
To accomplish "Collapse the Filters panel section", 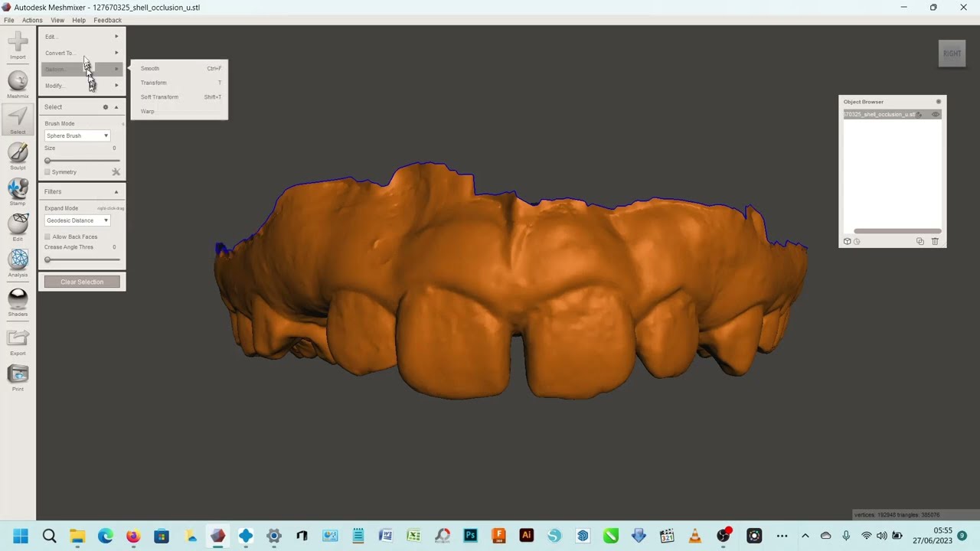I will [x=116, y=192].
